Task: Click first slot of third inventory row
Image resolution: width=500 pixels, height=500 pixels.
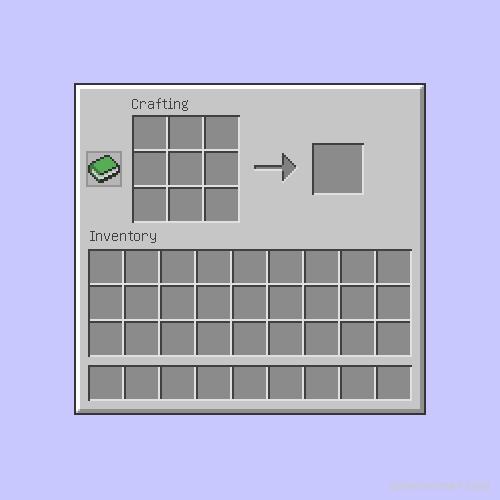Action: tap(106, 339)
